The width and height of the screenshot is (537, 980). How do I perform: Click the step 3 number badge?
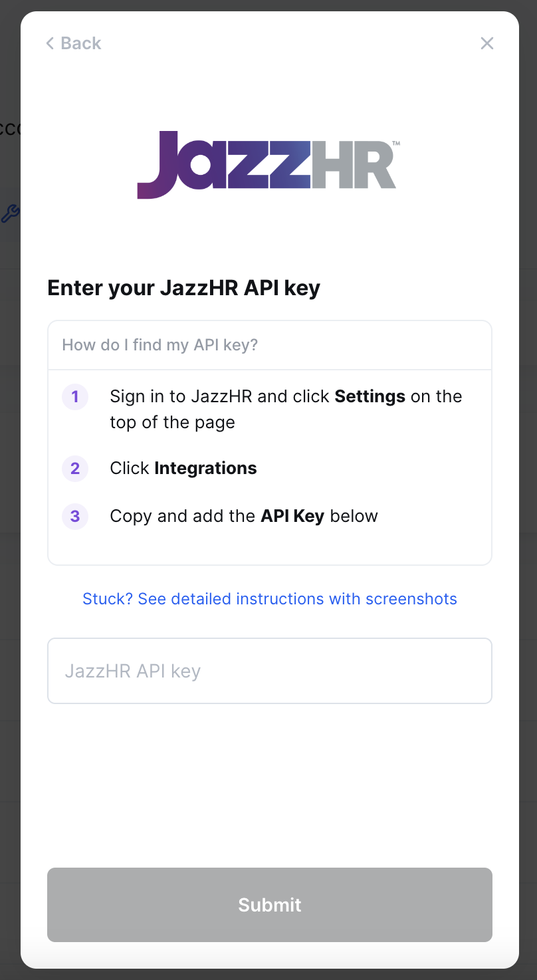point(75,517)
